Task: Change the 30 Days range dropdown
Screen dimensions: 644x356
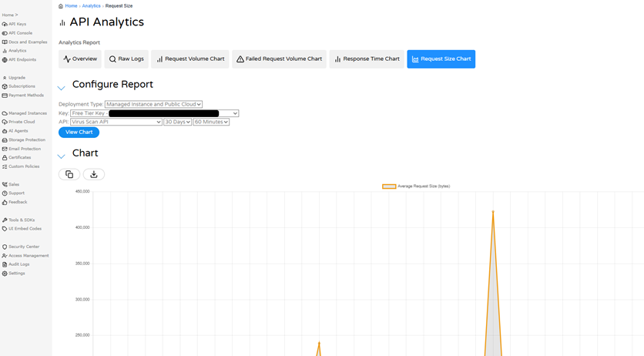Action: click(177, 122)
